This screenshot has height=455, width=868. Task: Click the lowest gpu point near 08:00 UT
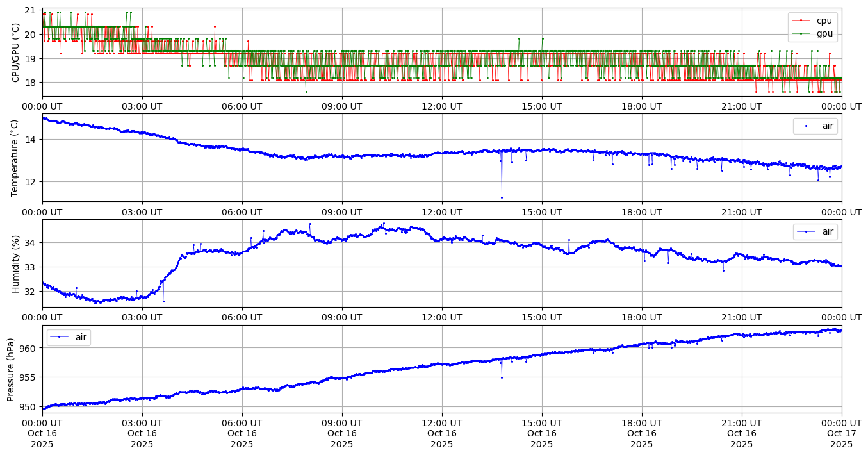[306, 92]
